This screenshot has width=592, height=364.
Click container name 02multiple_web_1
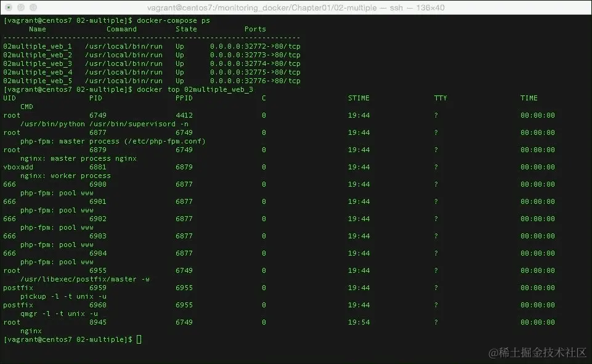coord(38,46)
